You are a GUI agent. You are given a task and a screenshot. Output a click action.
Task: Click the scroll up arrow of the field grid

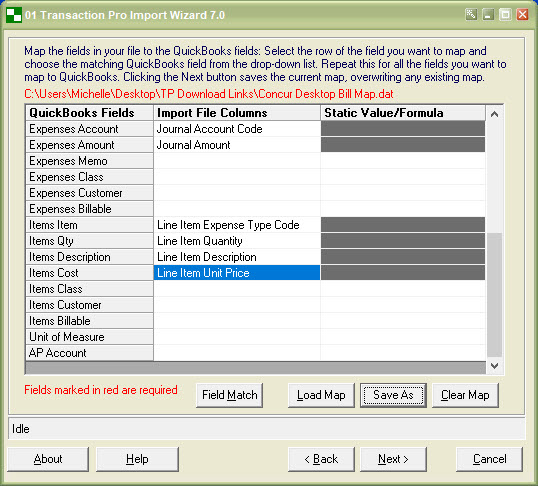point(494,114)
